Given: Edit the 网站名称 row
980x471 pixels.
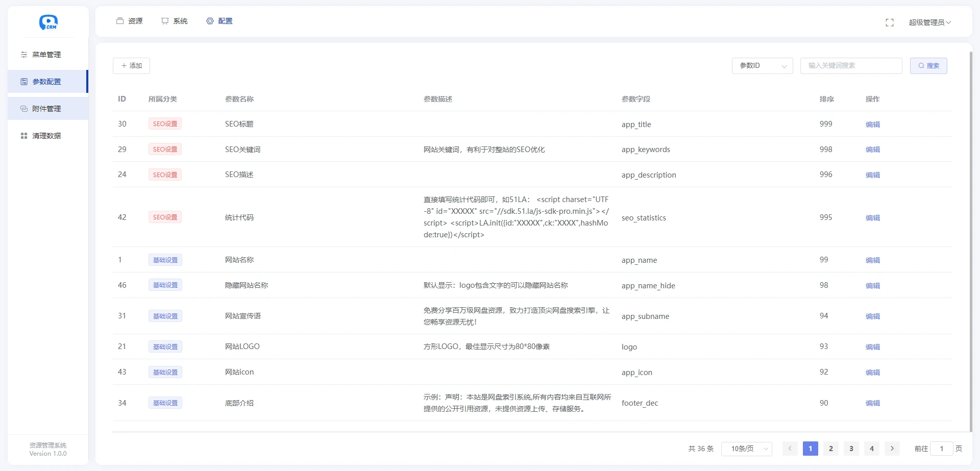Looking at the screenshot, I should coord(873,260).
